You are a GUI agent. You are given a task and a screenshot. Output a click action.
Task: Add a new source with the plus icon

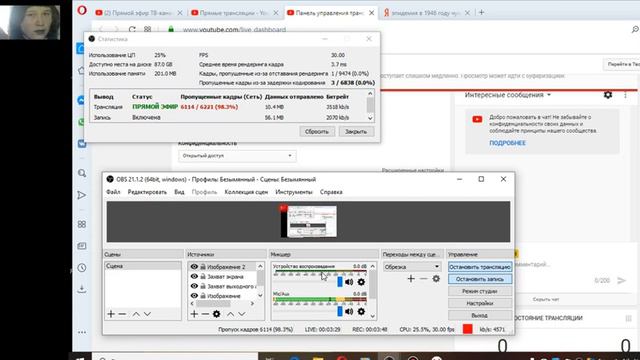pos(194,314)
